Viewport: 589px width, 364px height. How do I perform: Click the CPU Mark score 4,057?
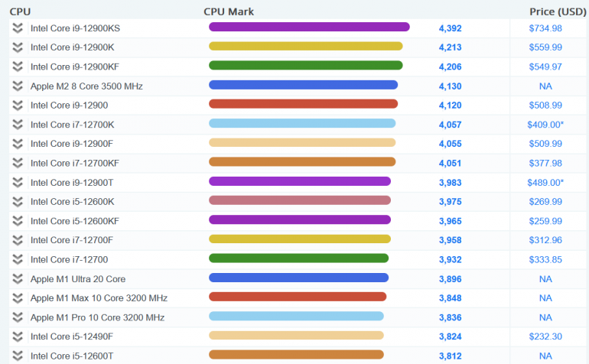pos(450,125)
